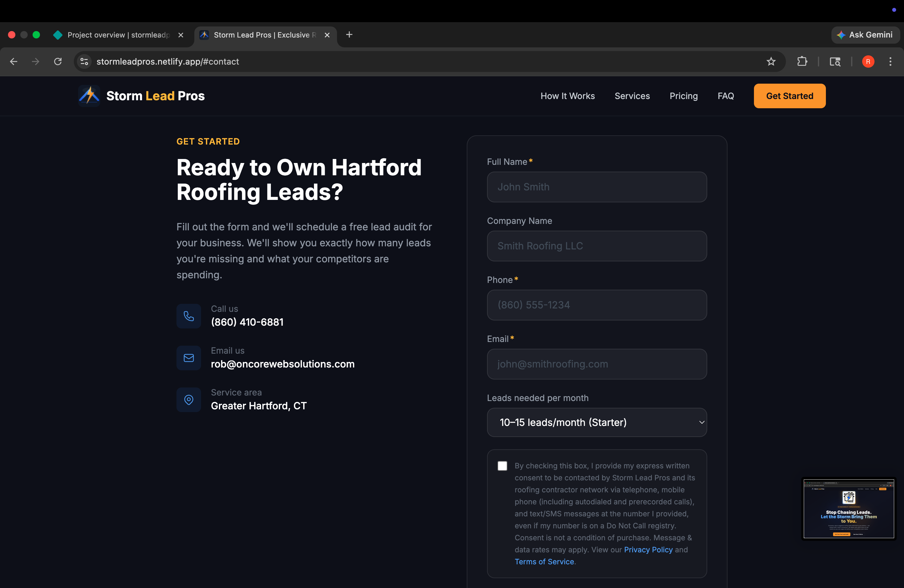Click the Ask Gemini button
Image resolution: width=904 pixels, height=588 pixels.
[x=865, y=35]
